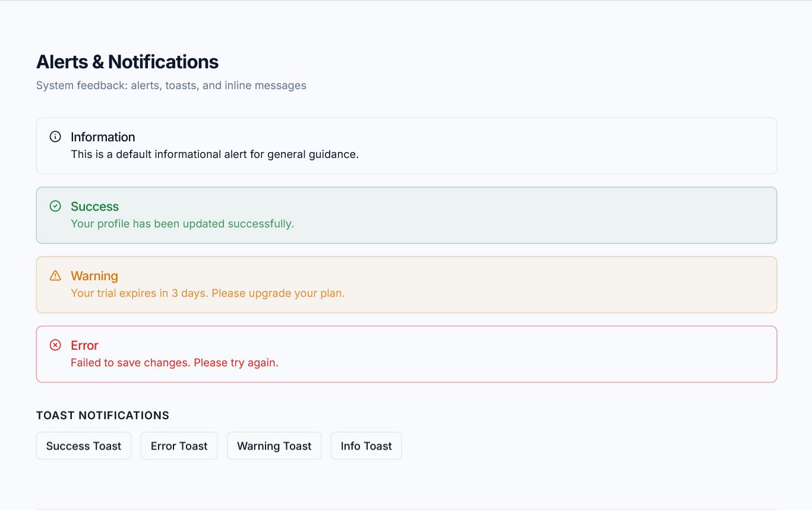The width and height of the screenshot is (812, 510).
Task: Click the green "Success" alert title
Action: pyautogui.click(x=94, y=207)
